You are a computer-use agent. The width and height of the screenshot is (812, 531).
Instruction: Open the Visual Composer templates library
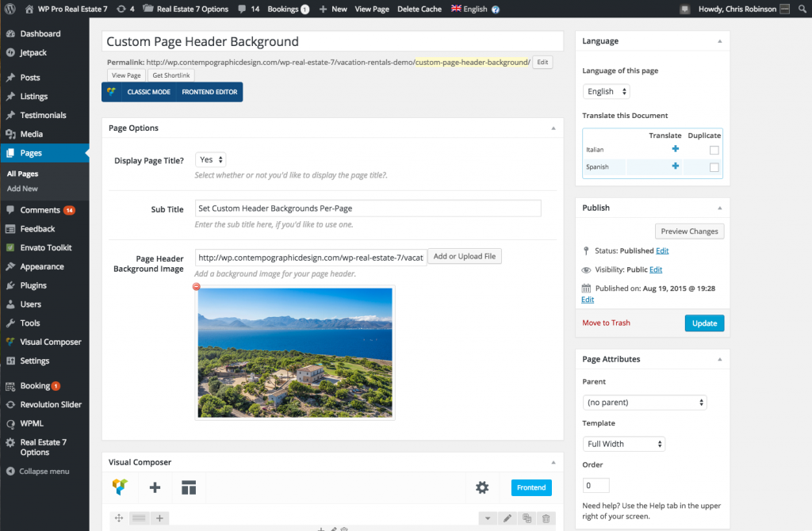(189, 487)
